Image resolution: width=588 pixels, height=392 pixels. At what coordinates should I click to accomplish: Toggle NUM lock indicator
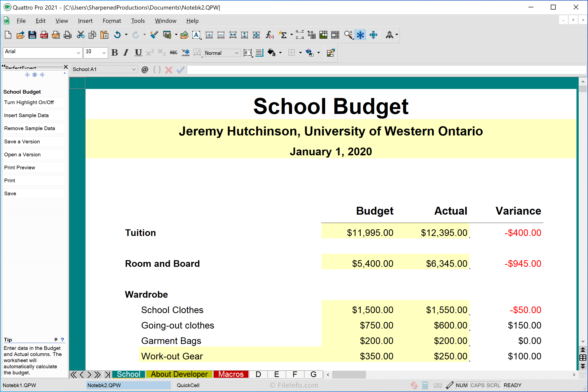(462, 385)
